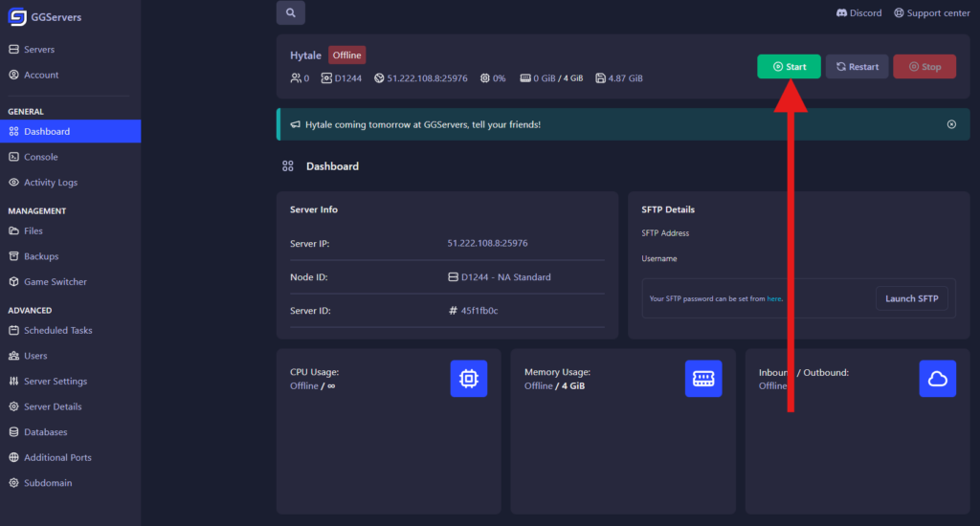Click the red Stop button
Image resolution: width=980 pixels, height=526 pixels.
click(x=924, y=67)
